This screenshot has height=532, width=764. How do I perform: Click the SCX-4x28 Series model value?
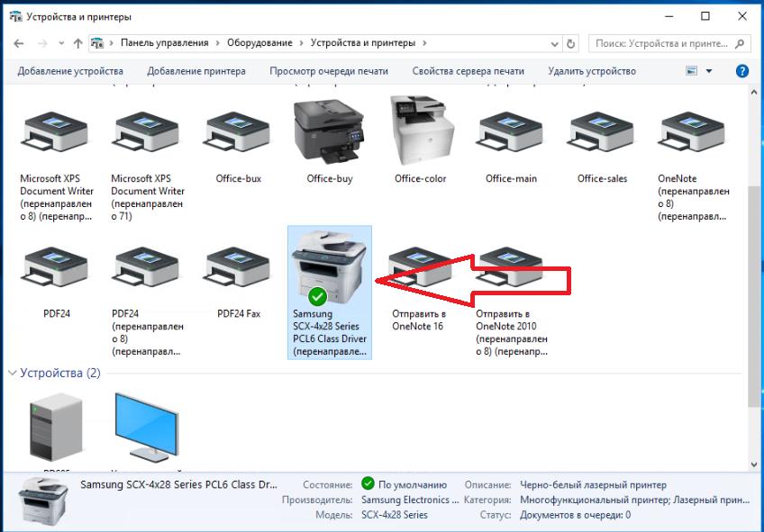point(395,515)
